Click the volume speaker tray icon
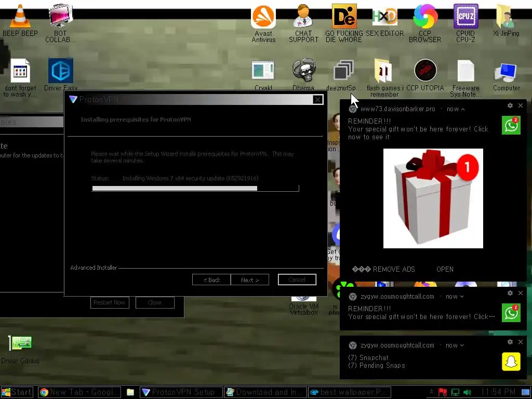Screen dimensions: 532x399 [468, 392]
